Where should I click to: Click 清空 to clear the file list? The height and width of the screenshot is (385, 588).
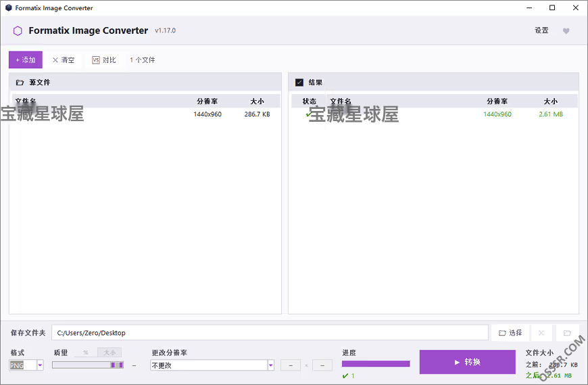click(x=64, y=60)
